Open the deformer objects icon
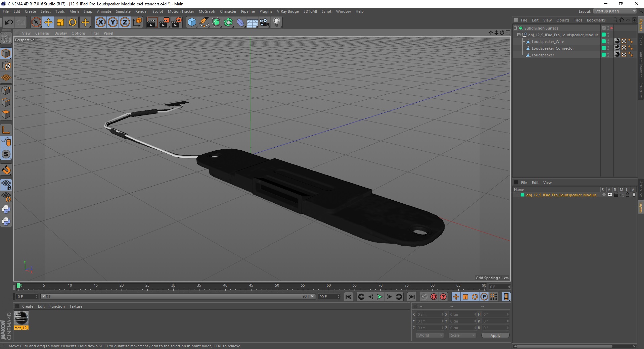Image resolution: width=644 pixels, height=349 pixels. click(x=241, y=22)
